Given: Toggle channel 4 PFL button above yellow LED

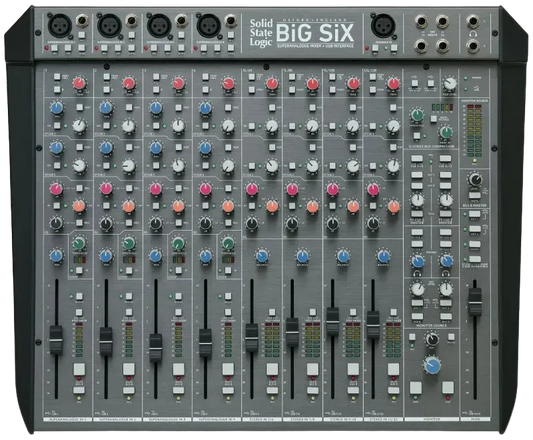Looking at the screenshot, I should (x=228, y=390).
